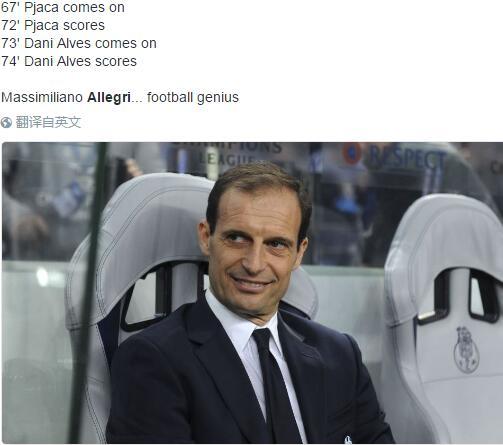The image size is (503, 445).
Task: Click the small badge at the jacket's bottom edge
Action: tap(347, 440)
